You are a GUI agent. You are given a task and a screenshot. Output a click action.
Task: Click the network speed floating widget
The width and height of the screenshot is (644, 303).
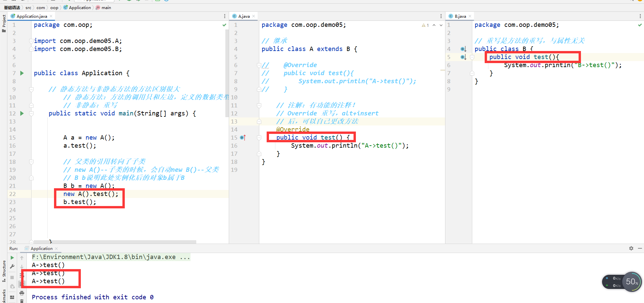(x=622, y=282)
